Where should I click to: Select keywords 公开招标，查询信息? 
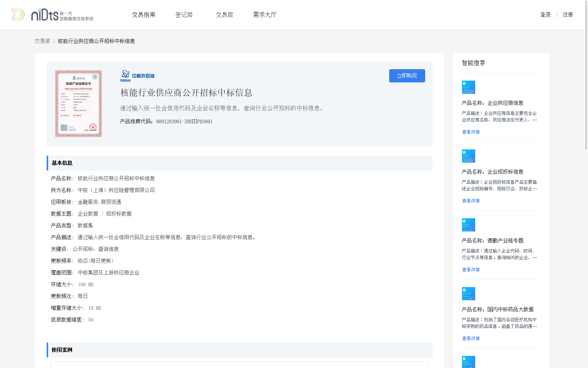pyautogui.click(x=96, y=249)
